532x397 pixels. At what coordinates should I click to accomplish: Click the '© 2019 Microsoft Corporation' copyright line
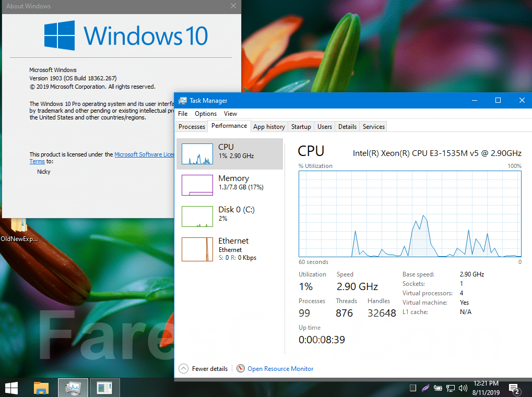pos(92,87)
